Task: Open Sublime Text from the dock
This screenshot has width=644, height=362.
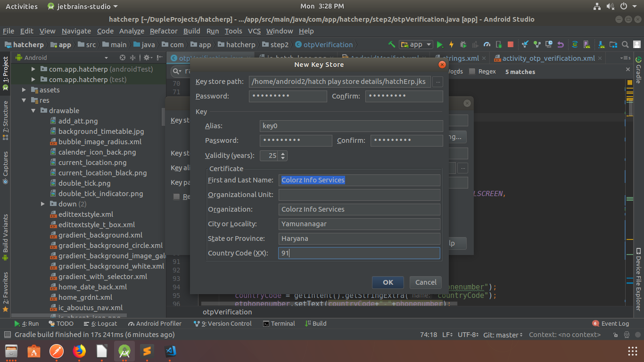Action: pos(147,351)
